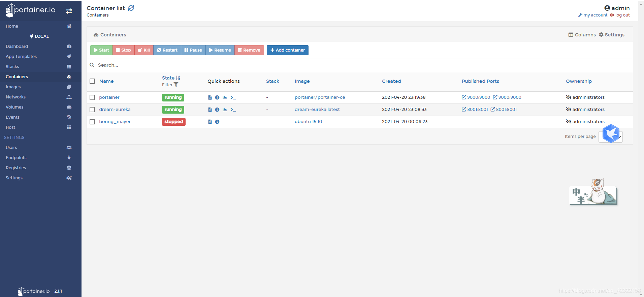Click the Events history icon in sidebar
This screenshot has width=644, height=297.
click(69, 117)
